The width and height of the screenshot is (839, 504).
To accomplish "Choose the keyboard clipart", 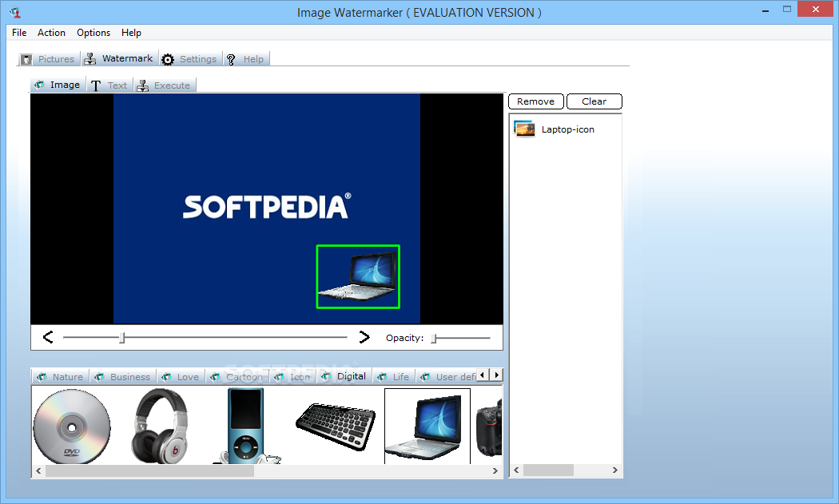I will 336,427.
